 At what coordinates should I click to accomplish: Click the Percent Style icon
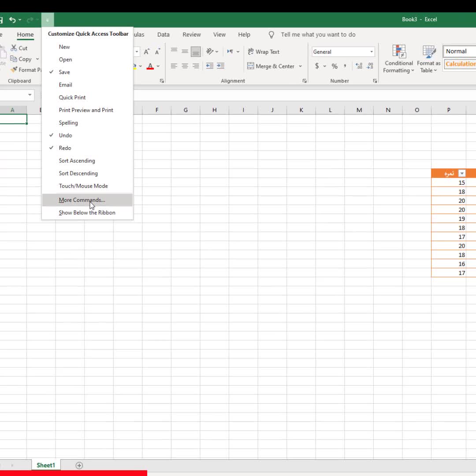pos(335,66)
